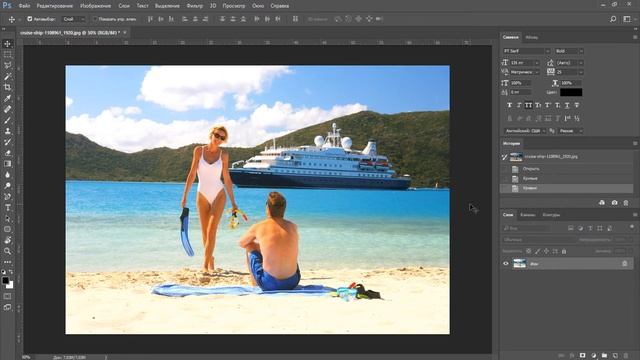Viewport: 640px width, 360px height.
Task: Click the foreground color swatch
Action: coord(5,280)
